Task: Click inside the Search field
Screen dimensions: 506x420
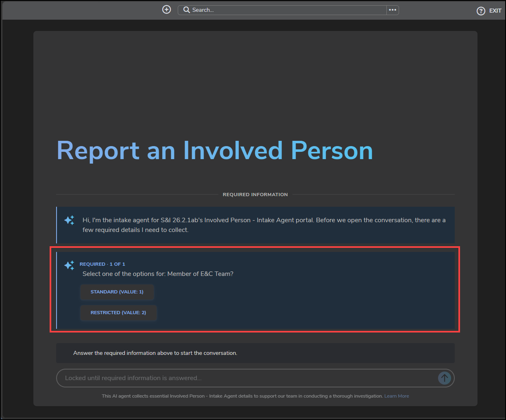Action: point(282,10)
